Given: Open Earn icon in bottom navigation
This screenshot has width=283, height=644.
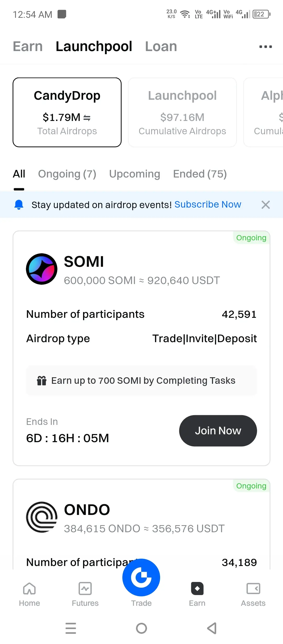Looking at the screenshot, I should (x=197, y=589).
